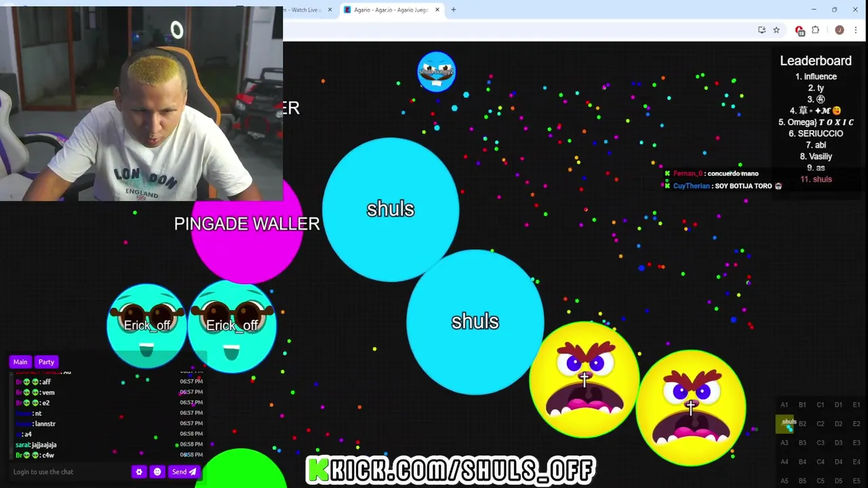Click minimap sector A1
This screenshot has height=488, width=868.
[785, 405]
